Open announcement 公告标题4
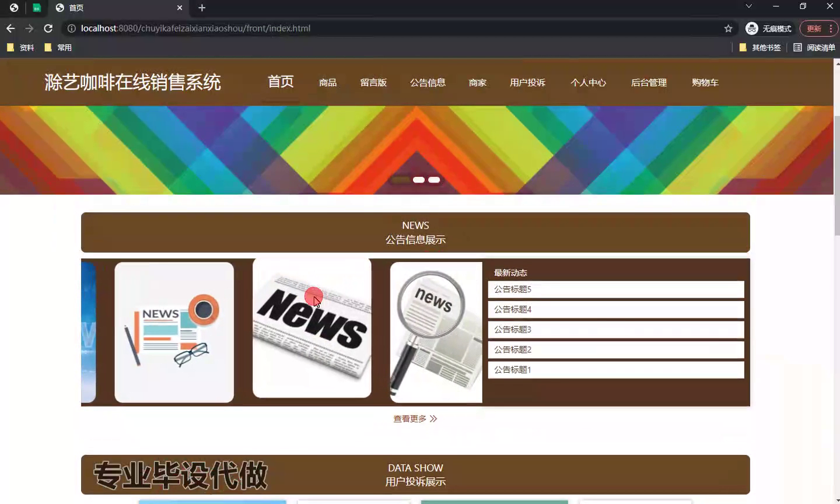The width and height of the screenshot is (840, 504). pyautogui.click(x=616, y=309)
